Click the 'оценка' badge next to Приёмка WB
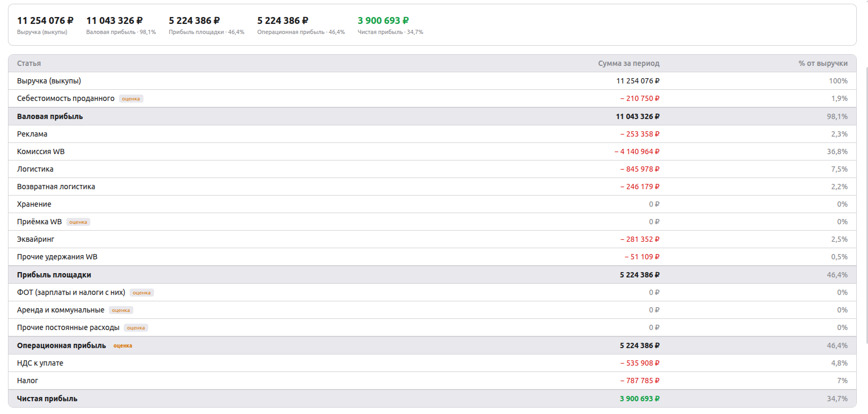This screenshot has width=868, height=414. [x=78, y=222]
